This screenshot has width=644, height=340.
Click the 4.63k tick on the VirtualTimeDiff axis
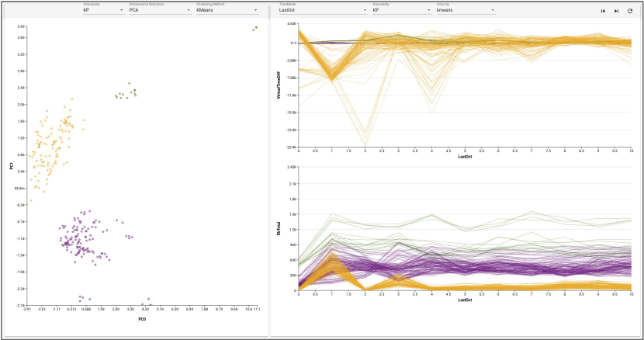[x=291, y=24]
